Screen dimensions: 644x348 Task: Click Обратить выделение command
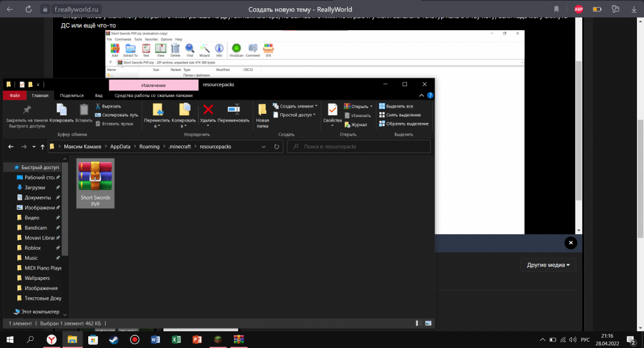[404, 124]
